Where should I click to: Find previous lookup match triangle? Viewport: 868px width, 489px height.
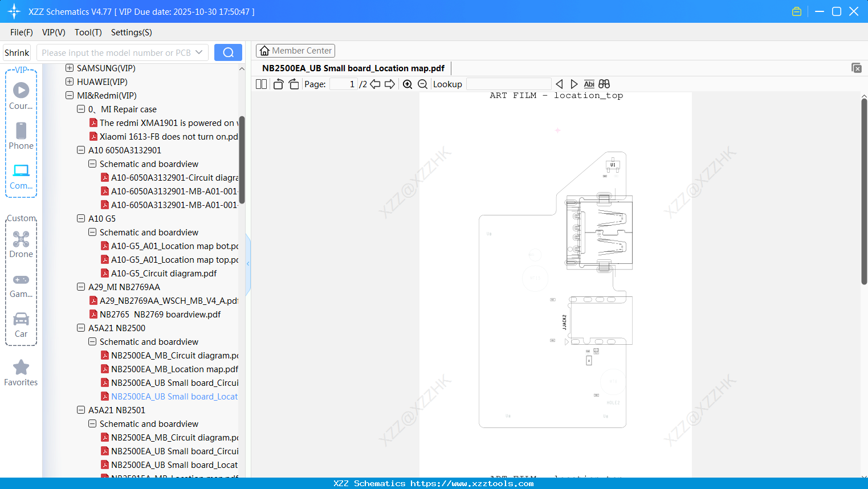coord(559,84)
